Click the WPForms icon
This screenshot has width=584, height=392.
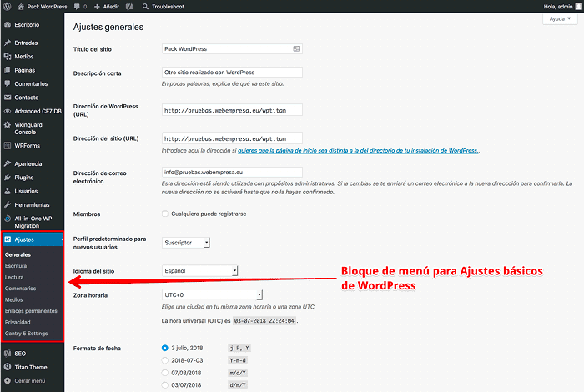pos(7,146)
